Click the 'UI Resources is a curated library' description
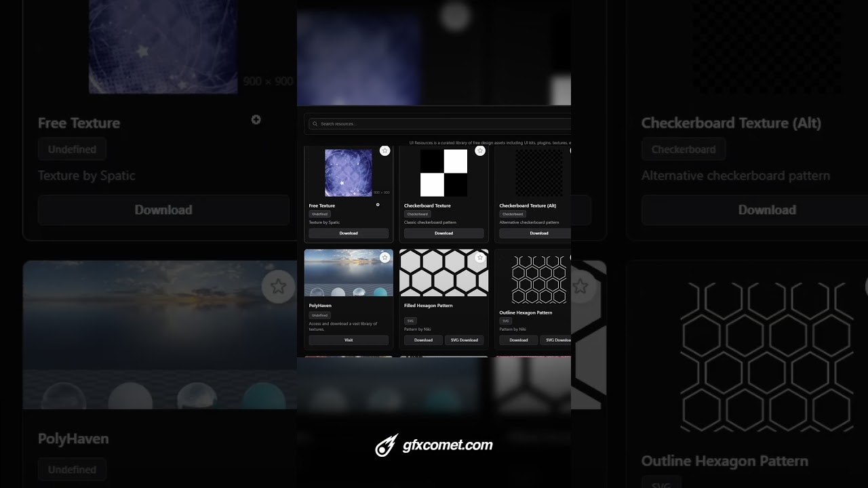868x488 pixels. [490, 143]
